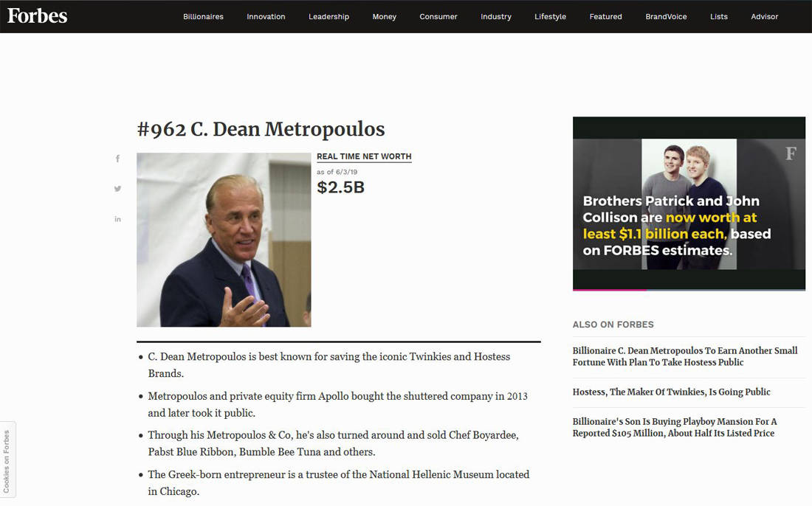Share profile on LinkedIn icon
812x506 pixels.
click(117, 219)
